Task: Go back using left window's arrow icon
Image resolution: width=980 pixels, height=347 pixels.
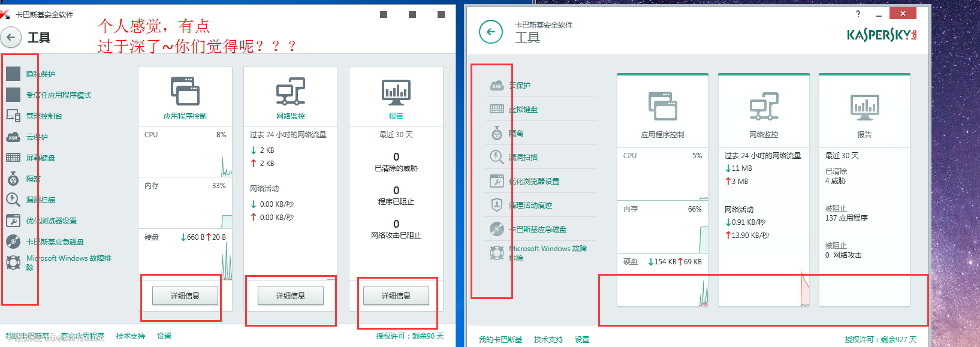Action: tap(11, 38)
